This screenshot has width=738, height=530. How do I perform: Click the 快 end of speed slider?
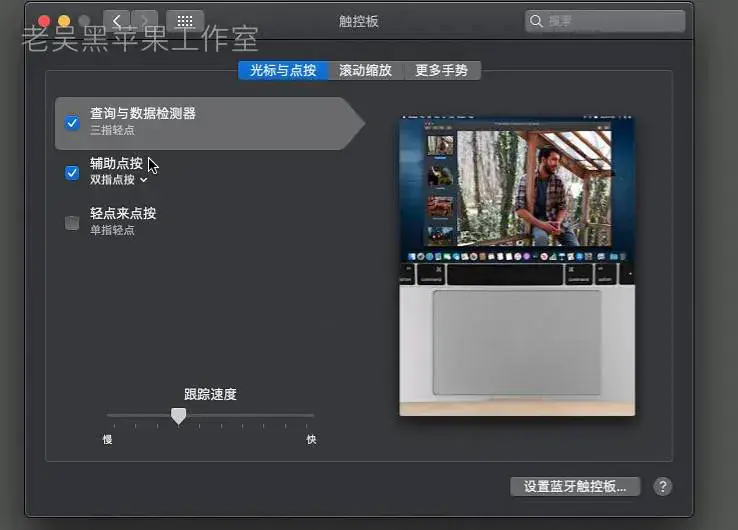pyautogui.click(x=311, y=439)
